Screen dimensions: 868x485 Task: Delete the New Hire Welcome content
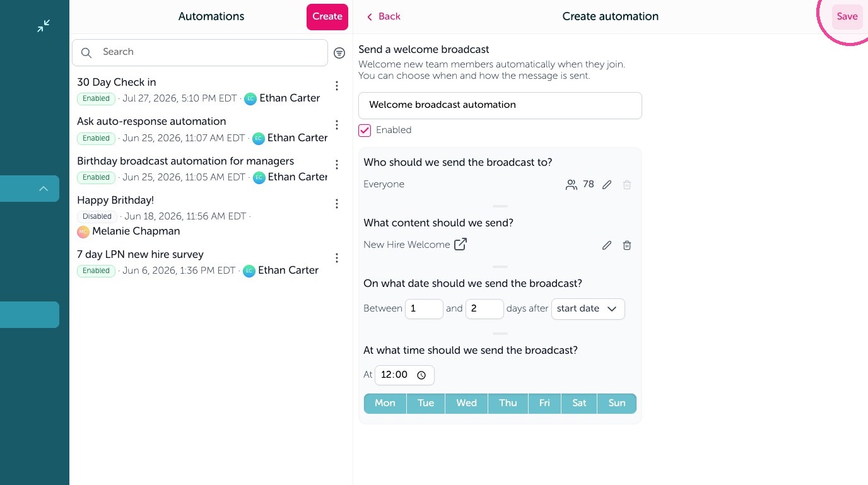pyautogui.click(x=627, y=245)
